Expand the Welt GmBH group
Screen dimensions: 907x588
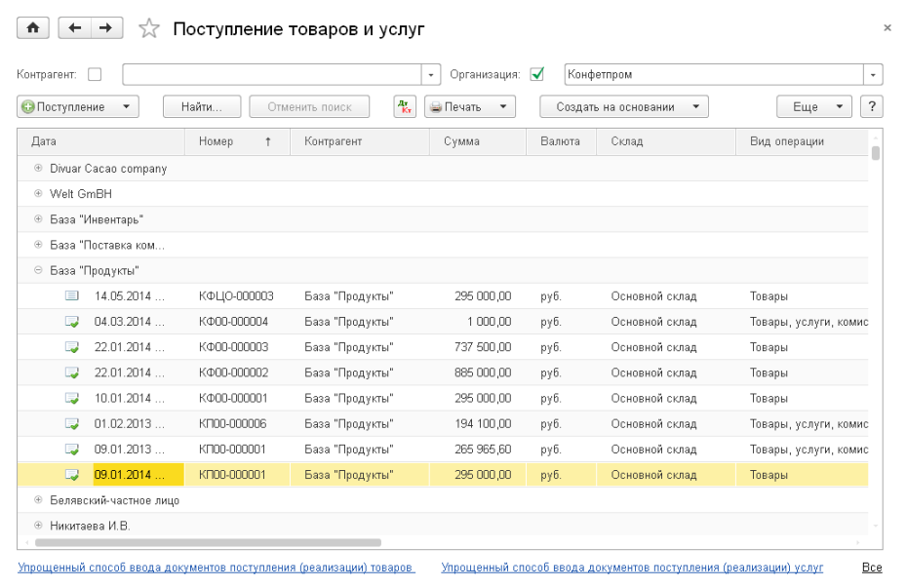[x=38, y=194]
